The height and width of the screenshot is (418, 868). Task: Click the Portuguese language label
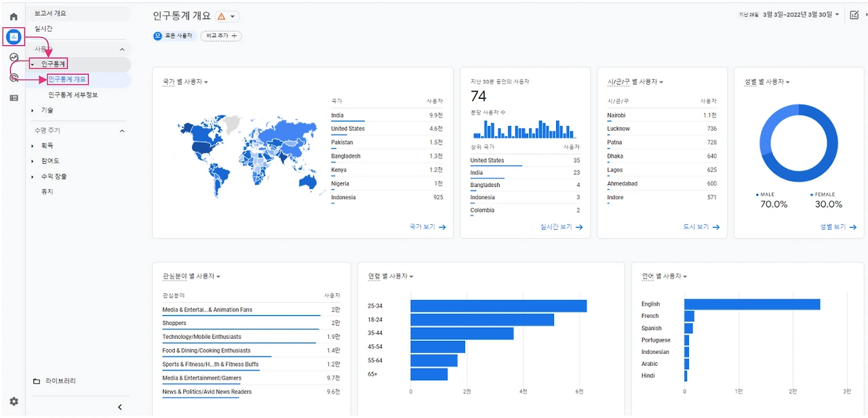coord(656,340)
